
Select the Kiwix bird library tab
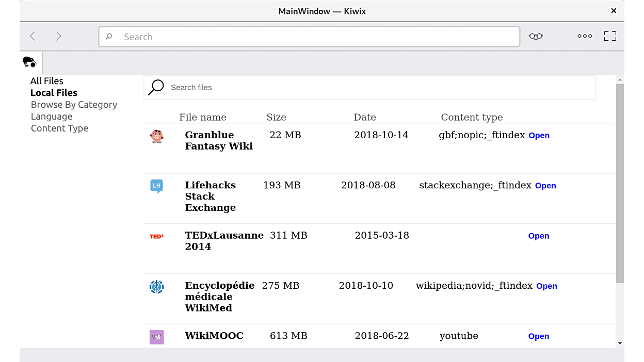coord(30,62)
